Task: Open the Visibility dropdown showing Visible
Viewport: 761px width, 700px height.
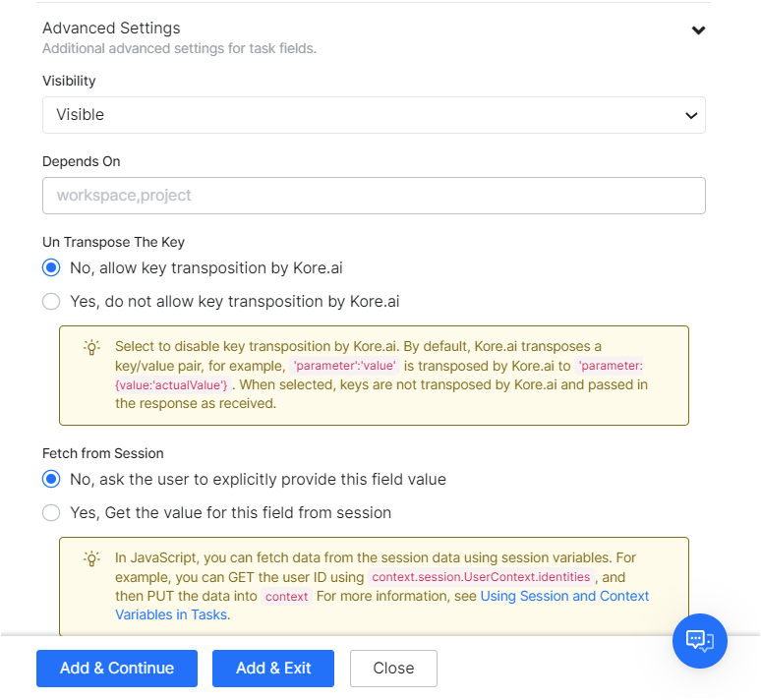Action: (374, 115)
